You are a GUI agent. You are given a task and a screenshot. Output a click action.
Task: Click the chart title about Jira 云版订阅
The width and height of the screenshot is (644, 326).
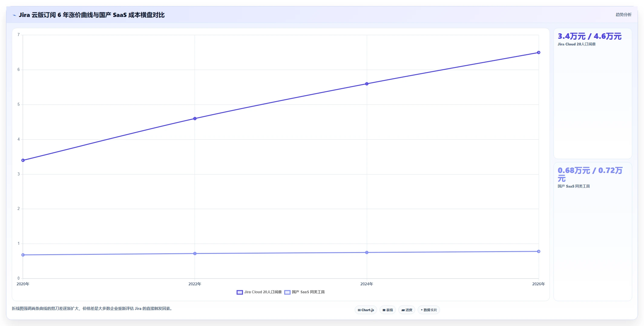click(92, 15)
